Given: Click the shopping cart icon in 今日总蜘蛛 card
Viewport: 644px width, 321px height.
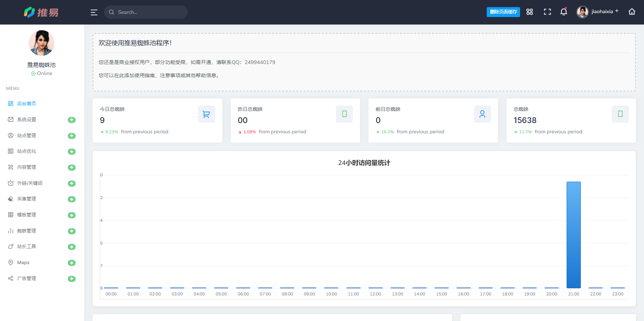Looking at the screenshot, I should (206, 114).
